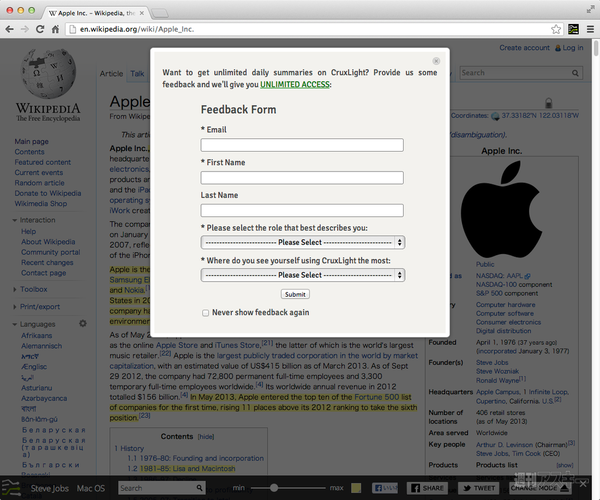Open the Chrome hamburger menu
This screenshot has height=500, width=600.
[x=590, y=29]
